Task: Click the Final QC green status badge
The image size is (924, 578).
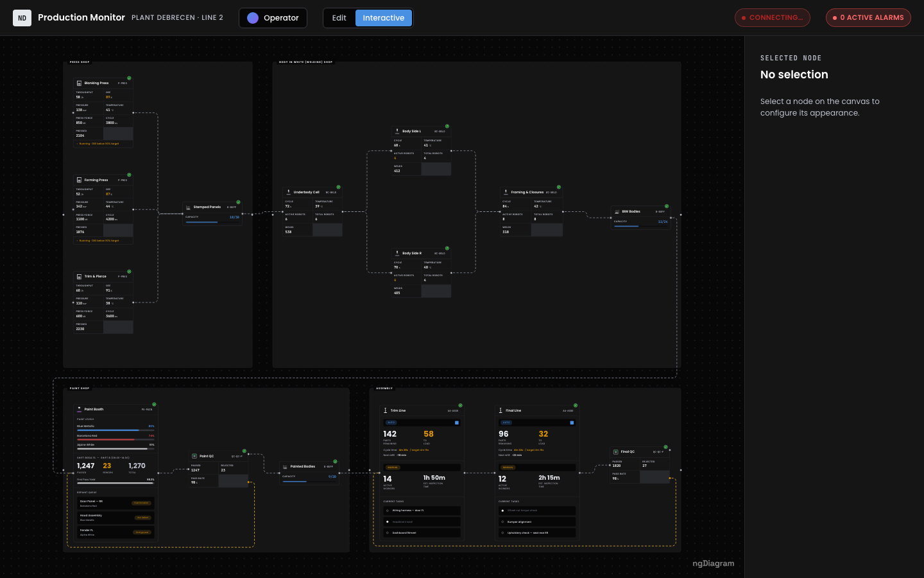Action: (x=666, y=447)
